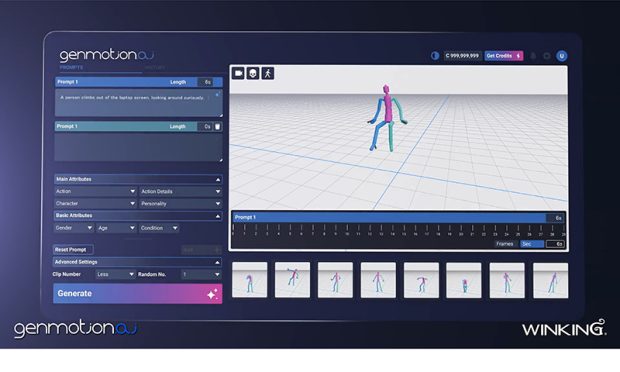Switch timeline units to Frames

[505, 244]
